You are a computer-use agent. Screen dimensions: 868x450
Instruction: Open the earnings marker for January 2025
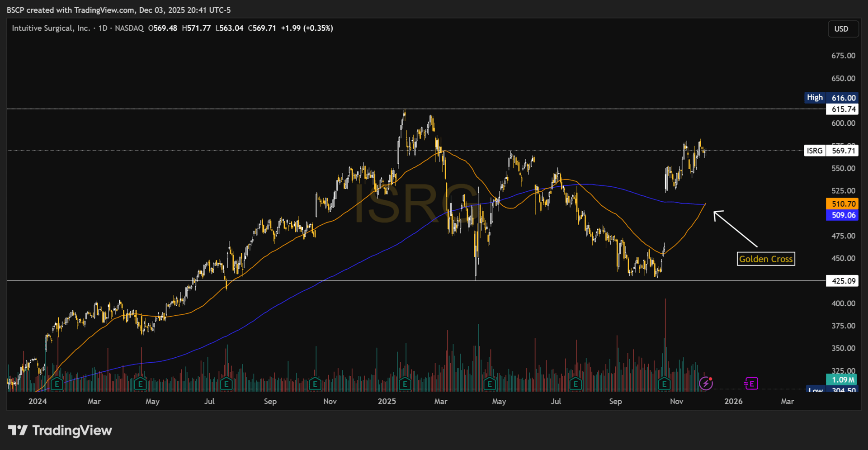coord(405,384)
